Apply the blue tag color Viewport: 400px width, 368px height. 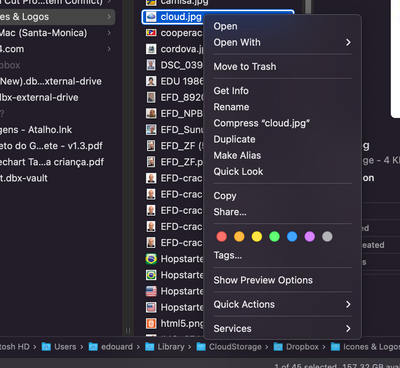click(292, 237)
